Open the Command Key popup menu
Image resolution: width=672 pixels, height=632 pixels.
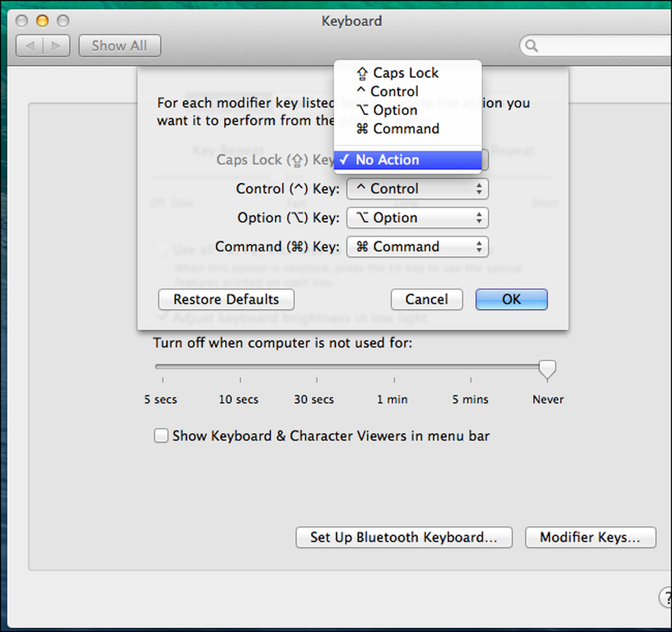click(x=417, y=247)
